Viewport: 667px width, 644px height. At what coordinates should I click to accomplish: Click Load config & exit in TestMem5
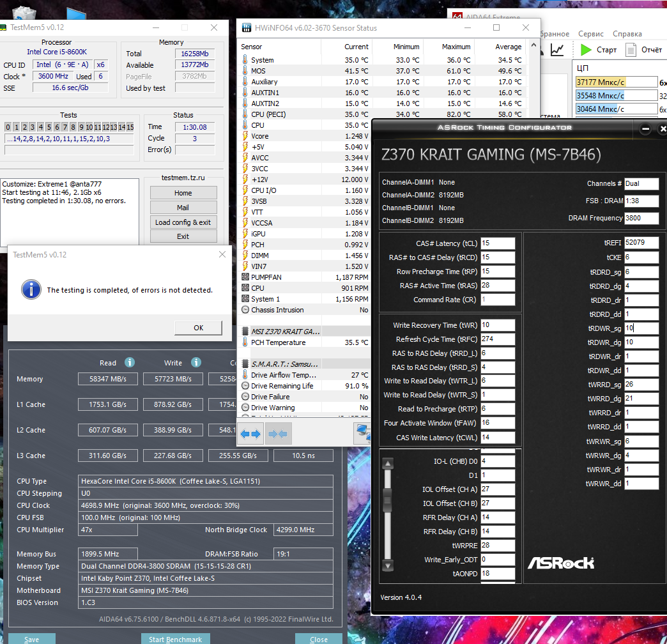(x=183, y=222)
